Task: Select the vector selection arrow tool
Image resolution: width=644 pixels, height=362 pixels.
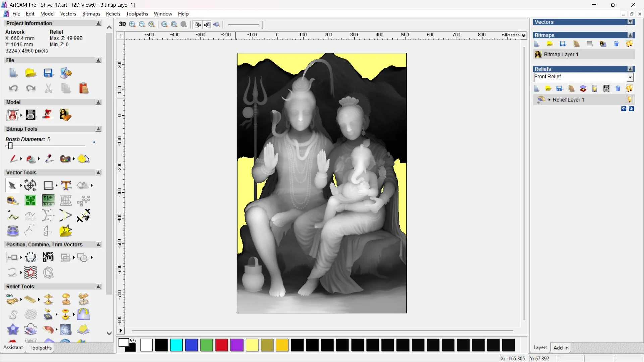Action: click(x=12, y=185)
